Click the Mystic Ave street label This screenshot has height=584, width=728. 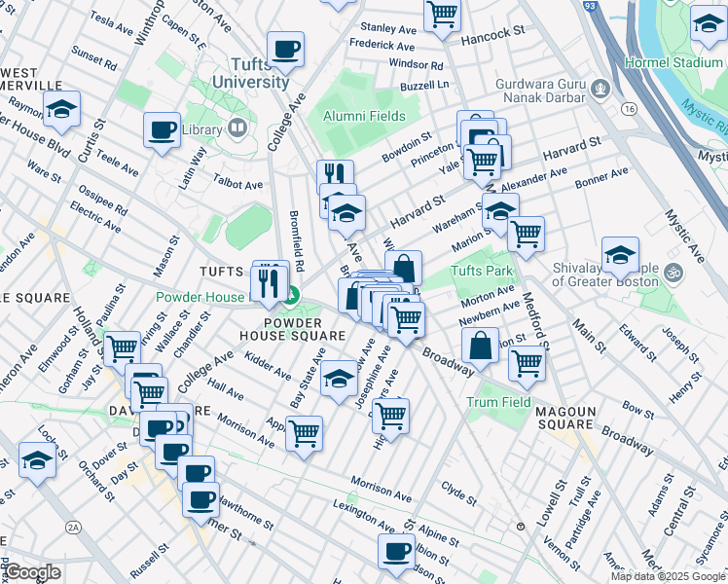click(x=685, y=237)
